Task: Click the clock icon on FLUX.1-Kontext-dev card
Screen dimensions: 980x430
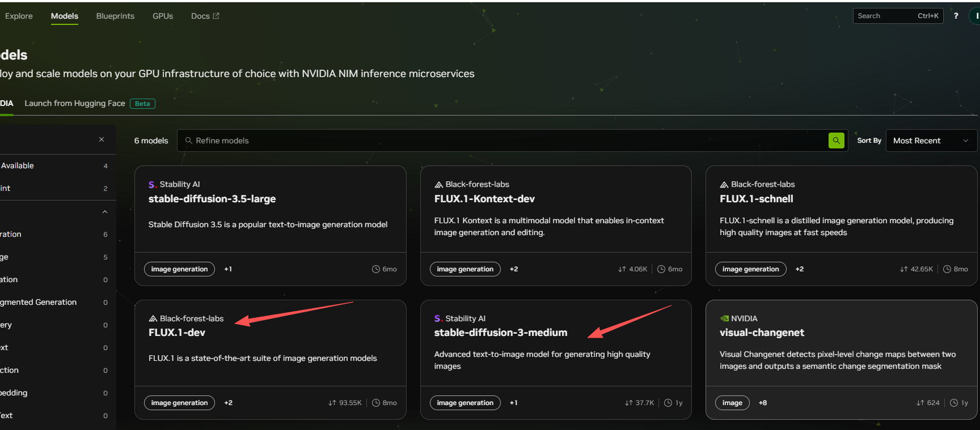Action: [x=661, y=269]
